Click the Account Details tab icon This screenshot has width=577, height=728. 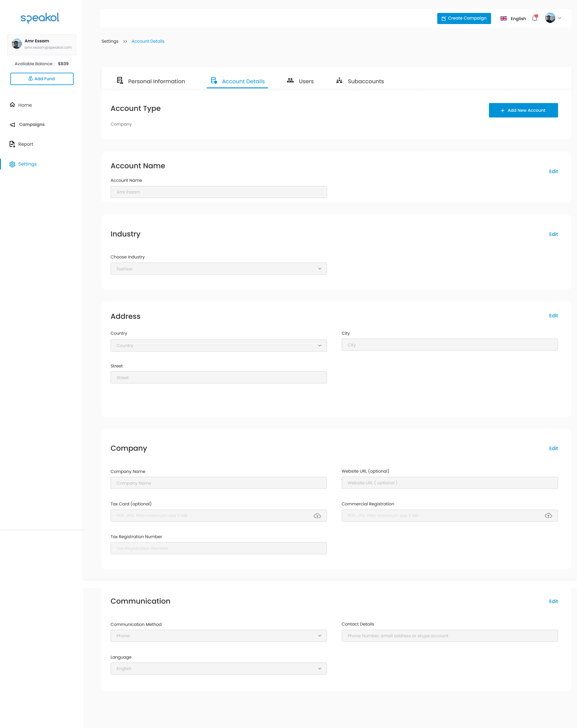coord(213,80)
